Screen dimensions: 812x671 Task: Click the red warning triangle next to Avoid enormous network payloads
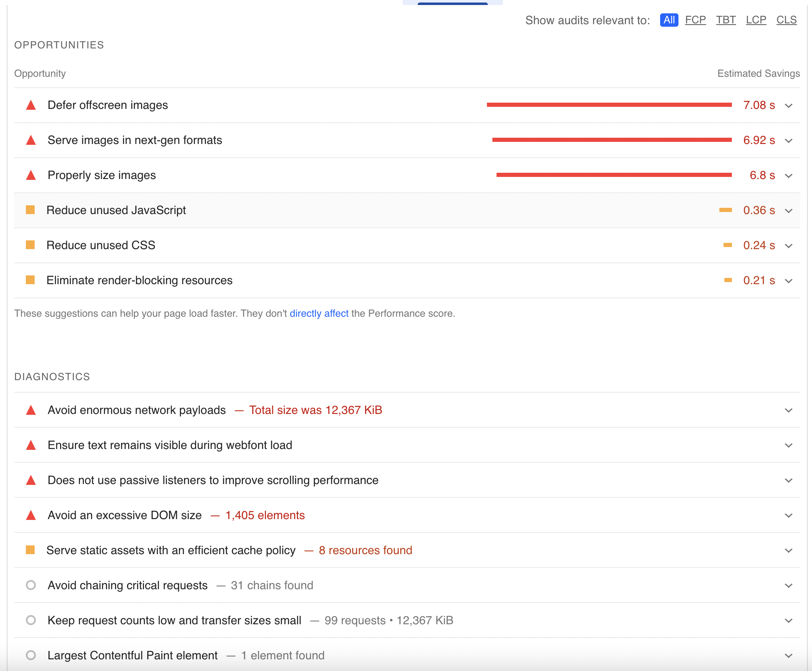(x=30, y=410)
